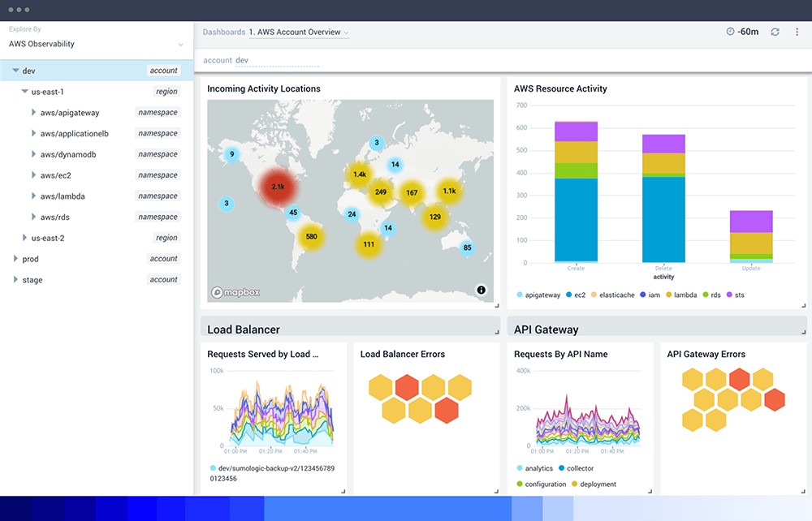Select the 249 map cluster
Screen dimensions: 812x521
[381, 192]
